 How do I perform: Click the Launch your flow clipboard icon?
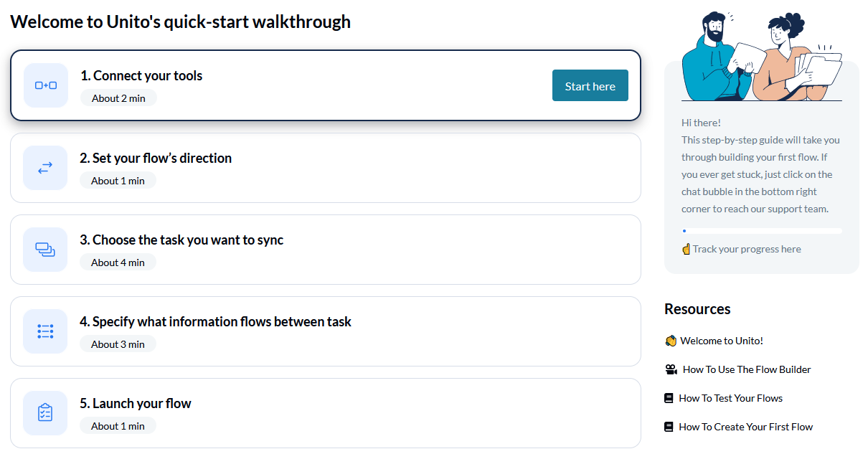45,413
